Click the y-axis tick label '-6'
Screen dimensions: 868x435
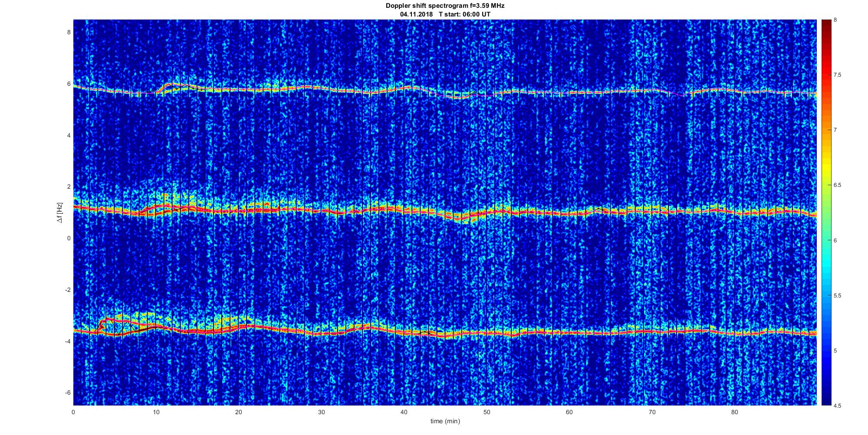click(x=68, y=393)
